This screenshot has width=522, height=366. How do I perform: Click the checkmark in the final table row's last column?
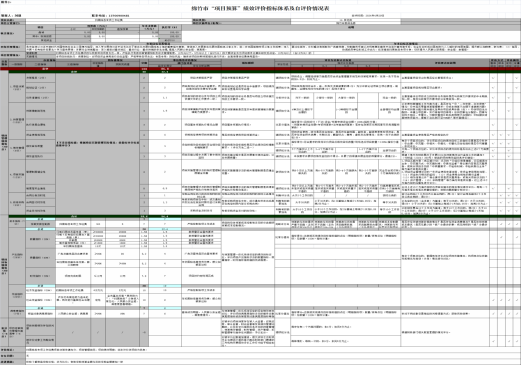(x=516, y=341)
